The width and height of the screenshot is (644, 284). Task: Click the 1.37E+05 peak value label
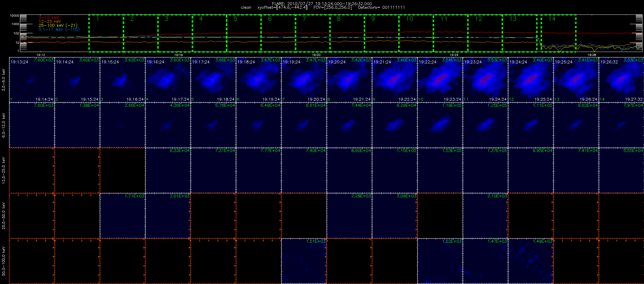pyautogui.click(x=497, y=151)
